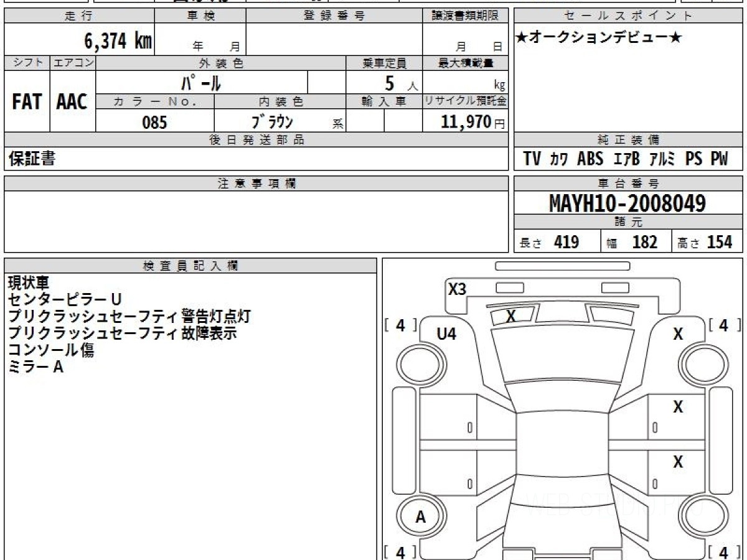
Task: Select the ABS item in genuine equipment
Action: tap(590, 159)
